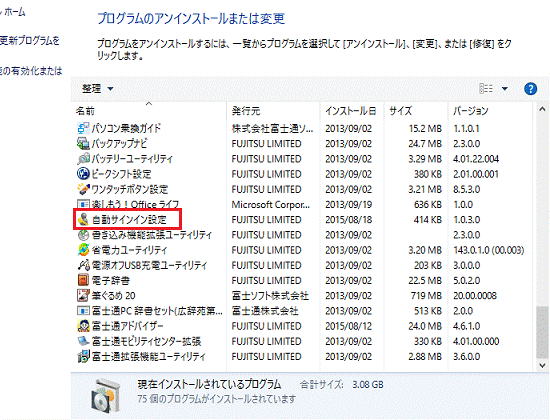Click size value 719 MB
Image resolution: width=550 pixels, height=420 pixels.
(426, 296)
